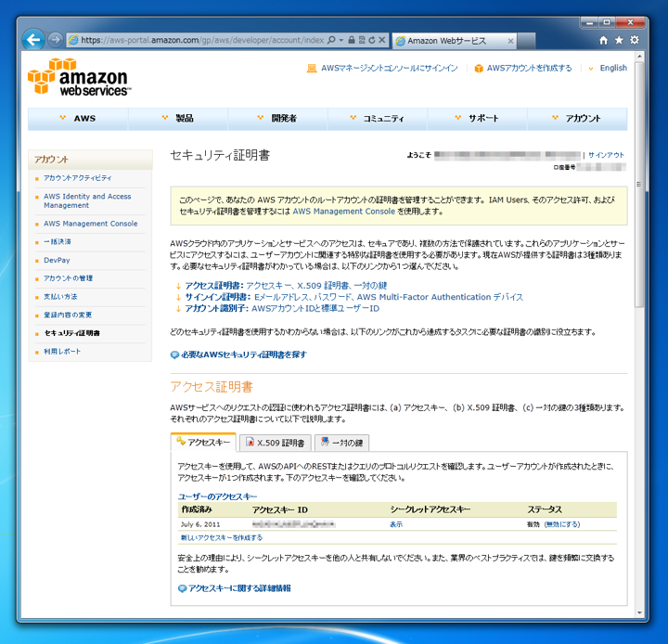Click the アクセスキー ID column header
Viewport: 668px width, 644px height.
(280, 510)
